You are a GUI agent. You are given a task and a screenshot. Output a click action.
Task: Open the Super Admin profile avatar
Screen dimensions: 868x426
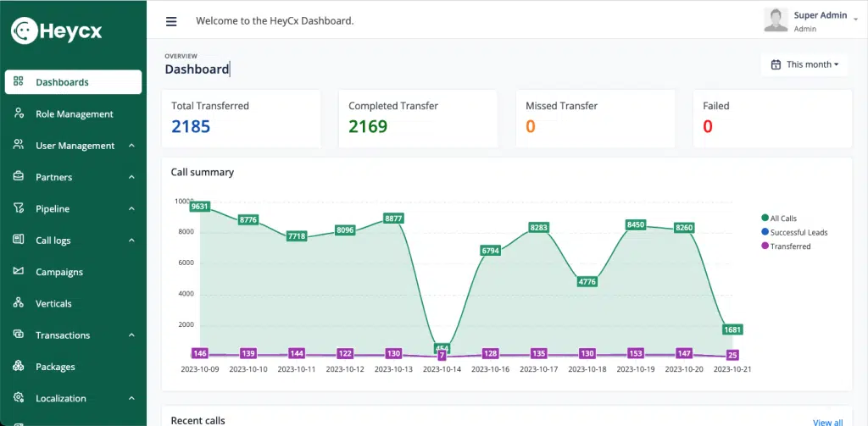776,20
